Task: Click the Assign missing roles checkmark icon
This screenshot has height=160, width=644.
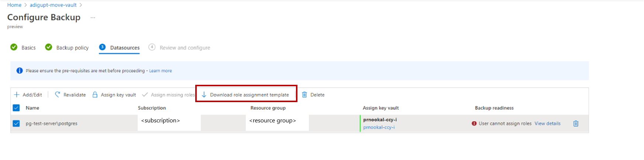Action: click(145, 95)
